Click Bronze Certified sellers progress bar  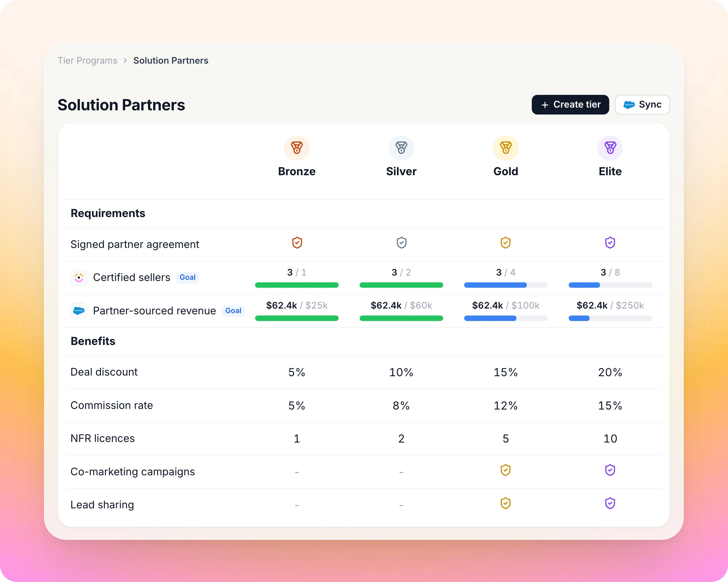[x=296, y=285]
